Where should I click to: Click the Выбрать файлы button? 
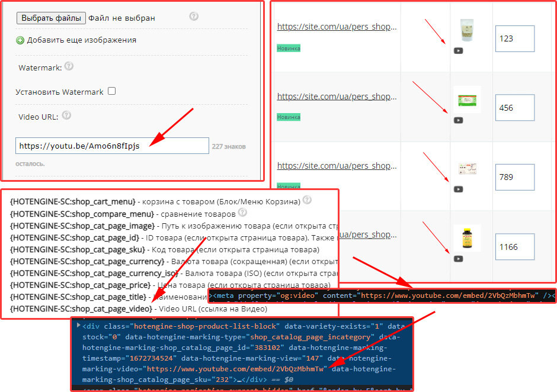click(51, 18)
